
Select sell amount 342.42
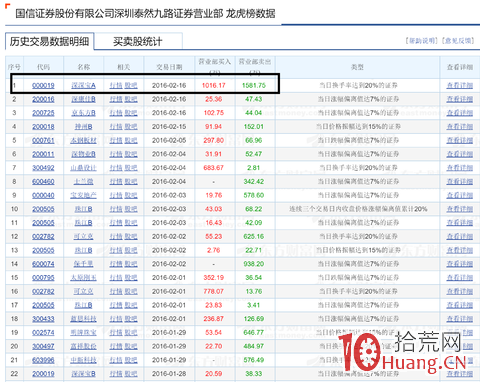254,181
